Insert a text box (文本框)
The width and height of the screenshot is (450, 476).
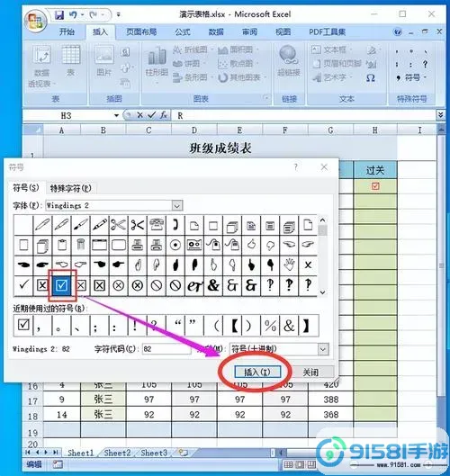332,49
